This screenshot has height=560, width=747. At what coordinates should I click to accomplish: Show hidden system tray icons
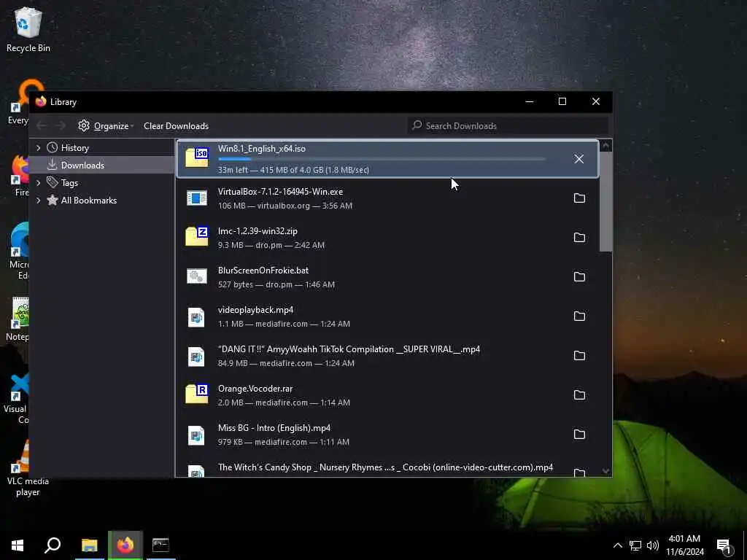(x=617, y=545)
